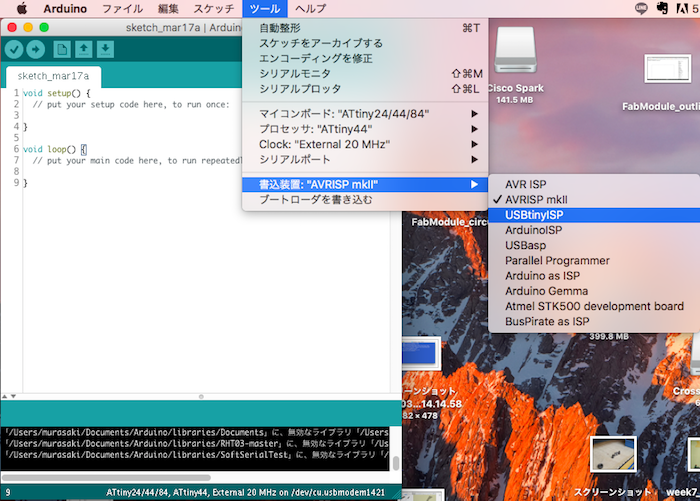Open the ヘルプ menu
The image size is (700, 501).
click(310, 8)
